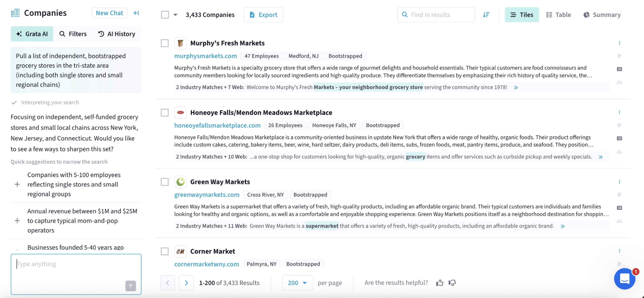Image resolution: width=644 pixels, height=298 pixels.
Task: Check the select-all checkbox in the toolbar
Action: pyautogui.click(x=165, y=14)
